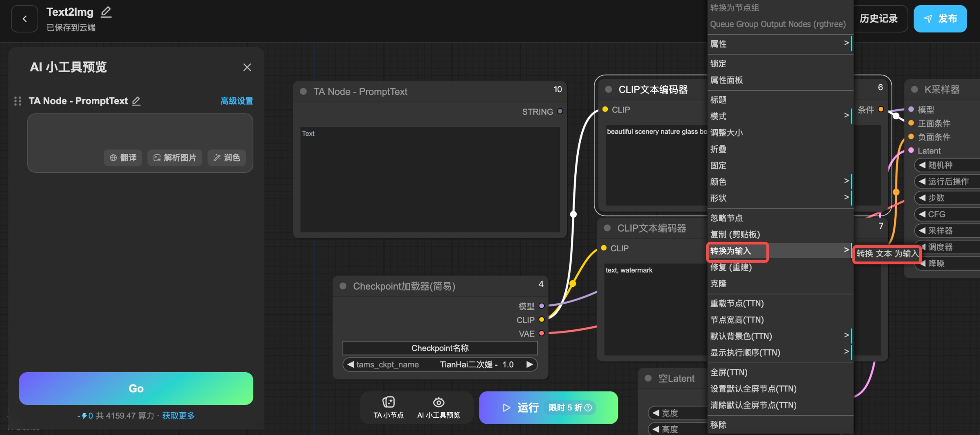The image size is (980, 435).
Task: Click the 翻译 translate button
Action: (123, 157)
